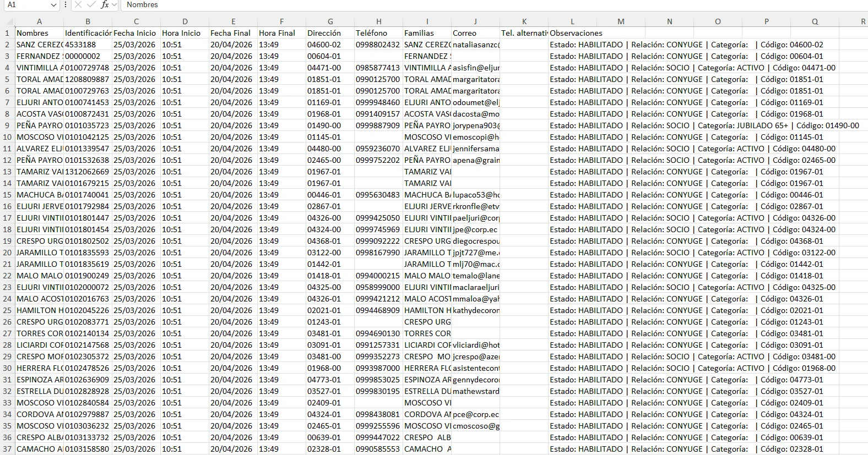Select identification cell 4533188

coord(88,45)
